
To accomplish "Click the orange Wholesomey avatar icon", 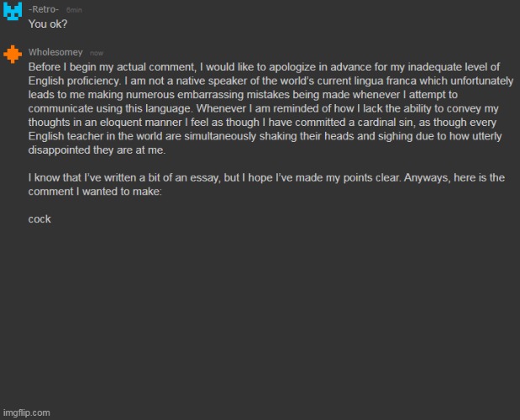I will pyautogui.click(x=13, y=54).
